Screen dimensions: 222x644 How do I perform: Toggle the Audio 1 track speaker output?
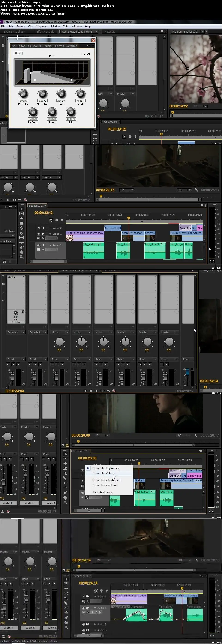(39, 245)
